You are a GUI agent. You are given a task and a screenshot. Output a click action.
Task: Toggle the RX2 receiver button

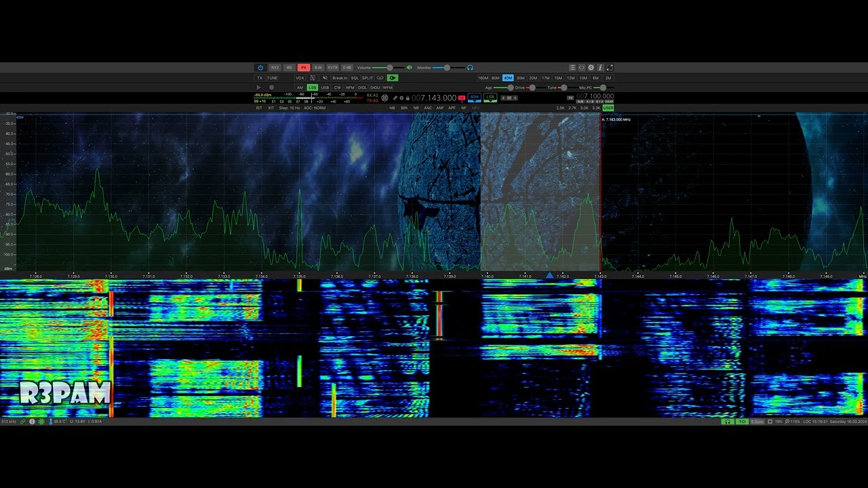click(275, 68)
